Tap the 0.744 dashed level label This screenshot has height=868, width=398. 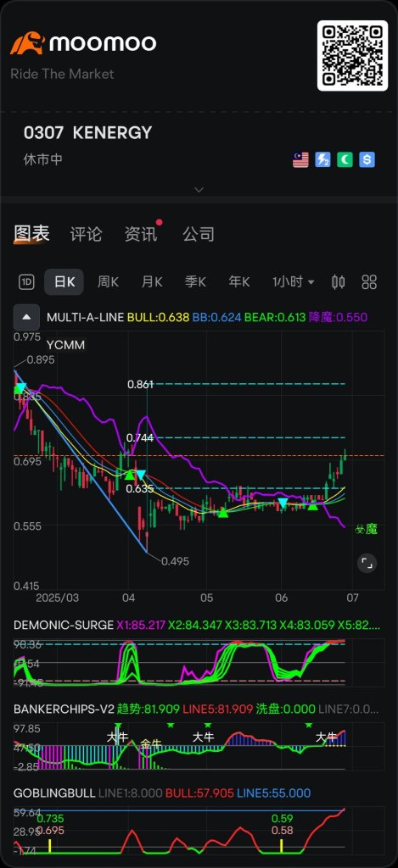pos(140,438)
